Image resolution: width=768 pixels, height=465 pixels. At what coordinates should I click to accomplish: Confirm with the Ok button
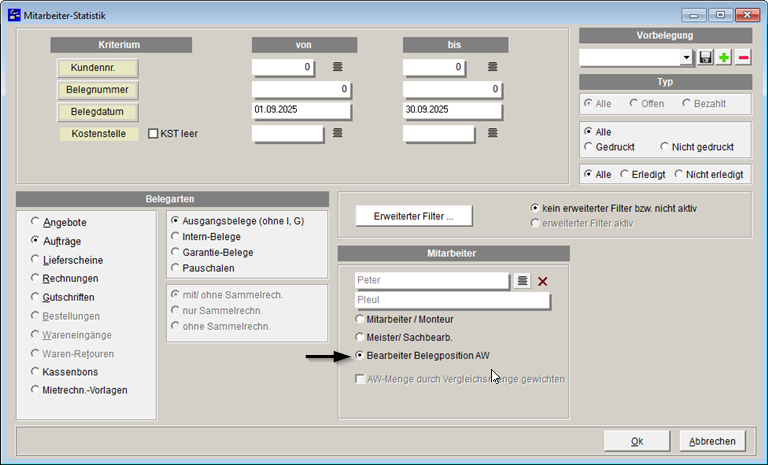pos(637,441)
